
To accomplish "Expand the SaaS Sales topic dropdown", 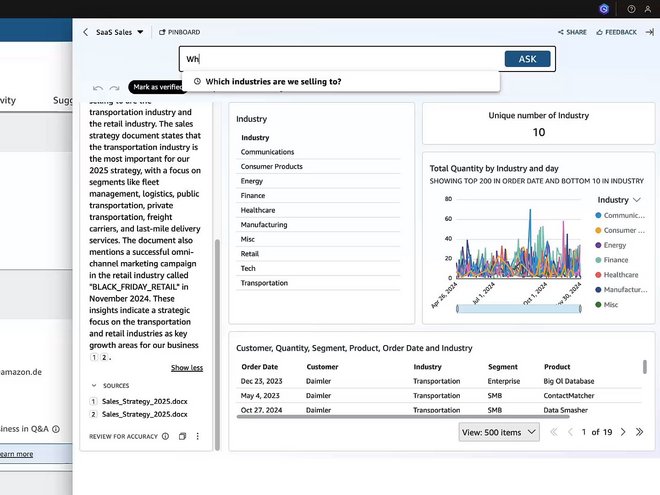I will pyautogui.click(x=140, y=32).
